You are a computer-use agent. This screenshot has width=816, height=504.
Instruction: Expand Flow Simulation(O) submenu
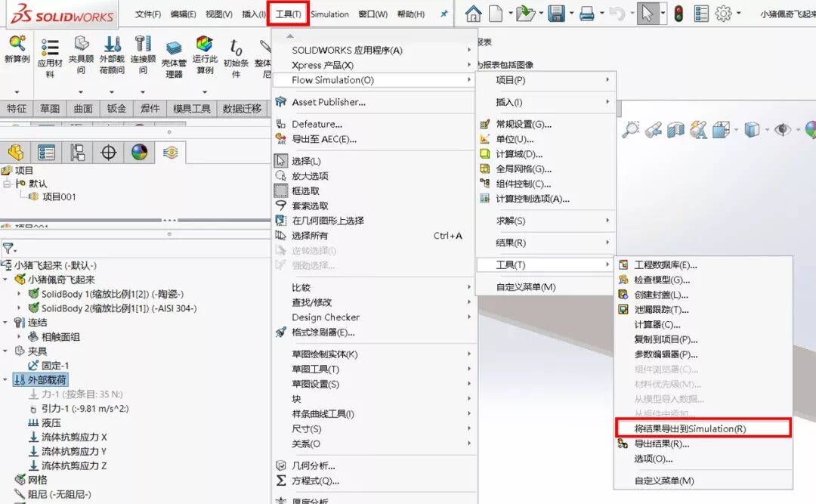point(374,79)
